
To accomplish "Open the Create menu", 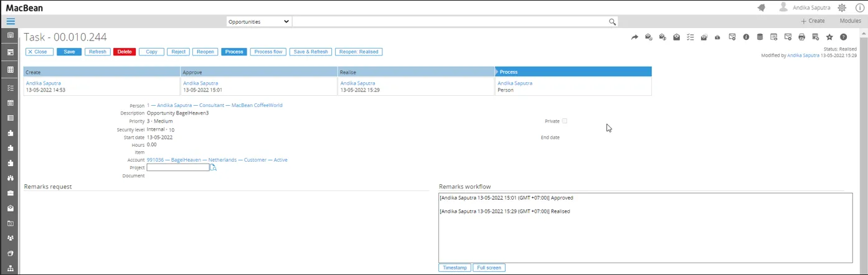I will pyautogui.click(x=813, y=21).
